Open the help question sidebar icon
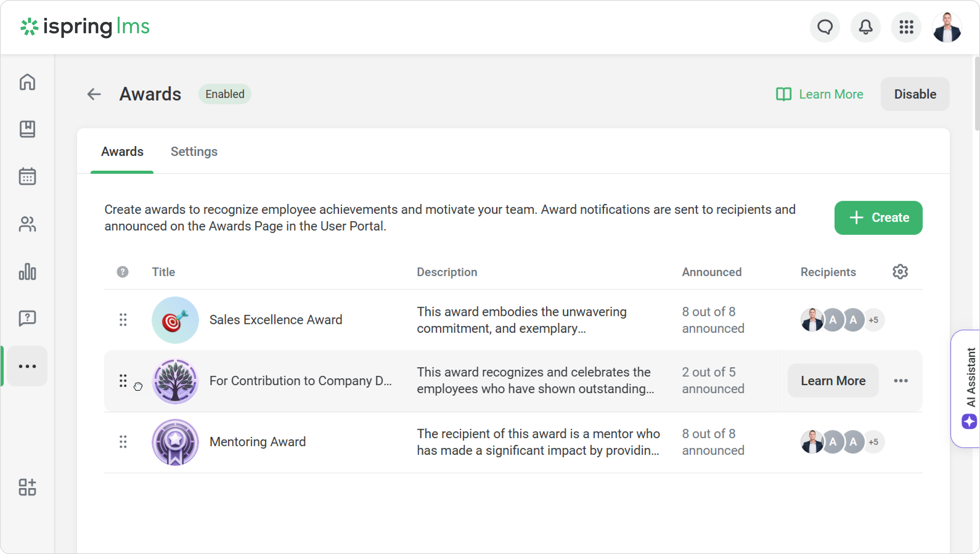The image size is (980, 554). [27, 319]
